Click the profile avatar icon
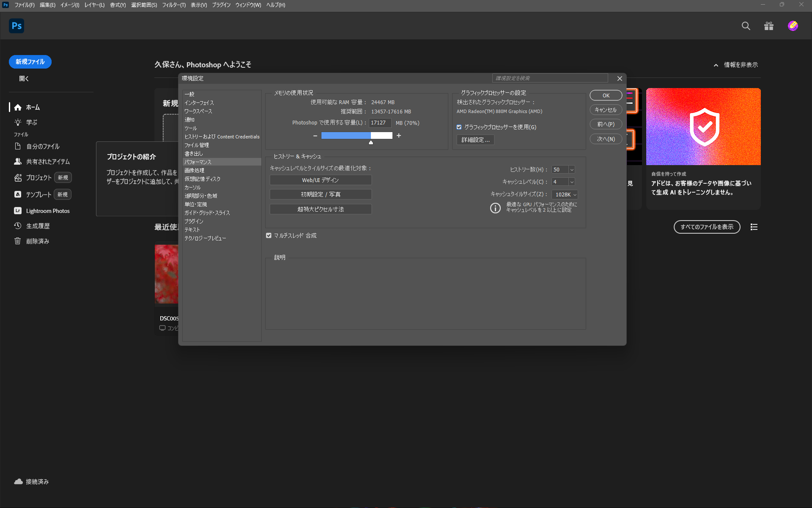Viewport: 812px width, 508px height. point(793,26)
